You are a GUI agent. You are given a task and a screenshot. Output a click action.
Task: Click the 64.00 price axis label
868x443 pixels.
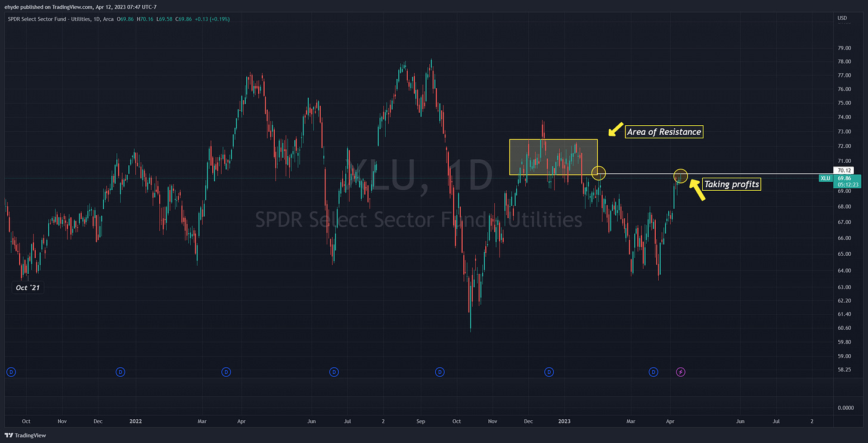[844, 271]
